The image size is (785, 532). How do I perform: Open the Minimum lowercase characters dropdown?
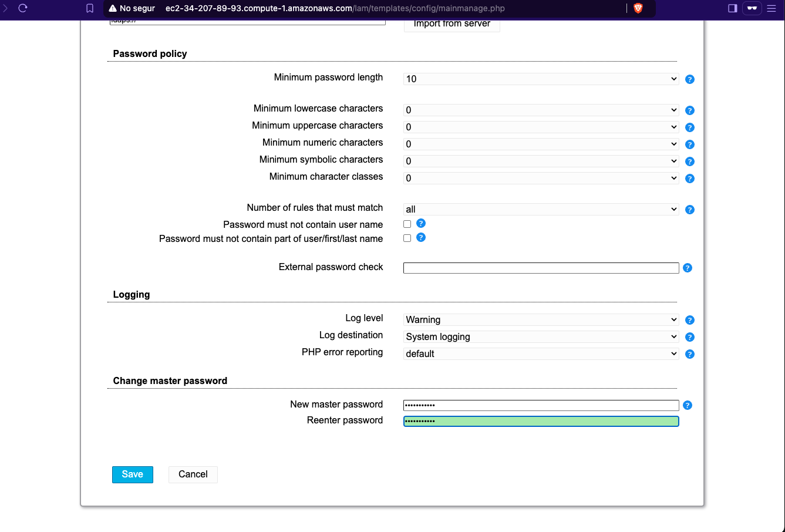[x=541, y=110]
